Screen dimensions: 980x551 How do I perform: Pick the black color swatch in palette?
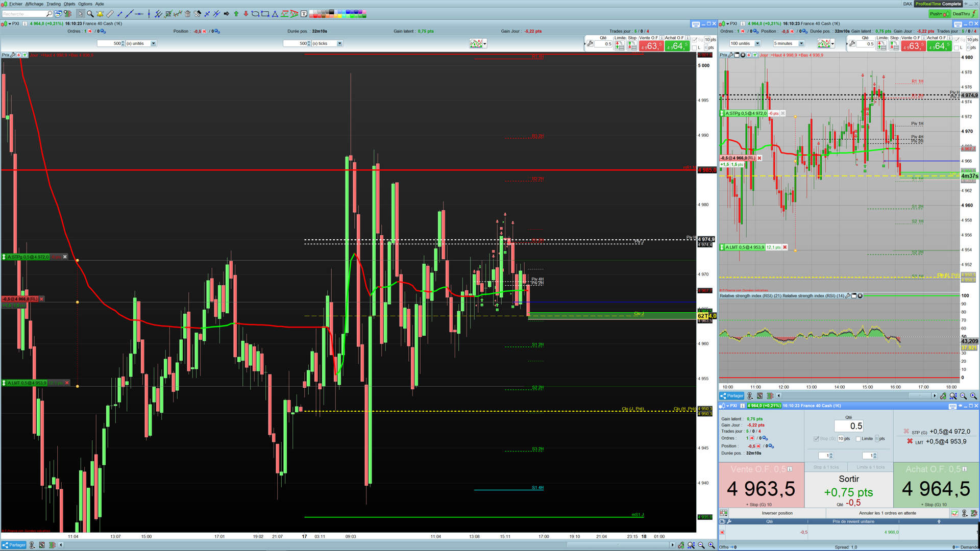[x=332, y=12]
